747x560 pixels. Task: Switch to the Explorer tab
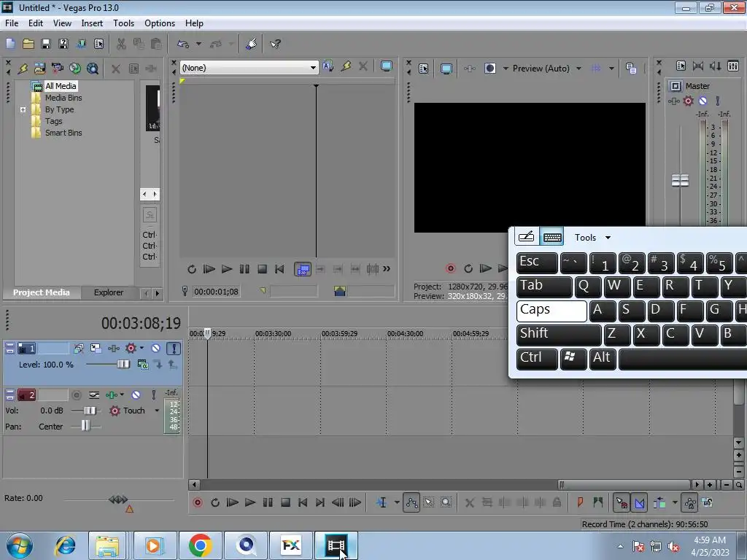[109, 292]
